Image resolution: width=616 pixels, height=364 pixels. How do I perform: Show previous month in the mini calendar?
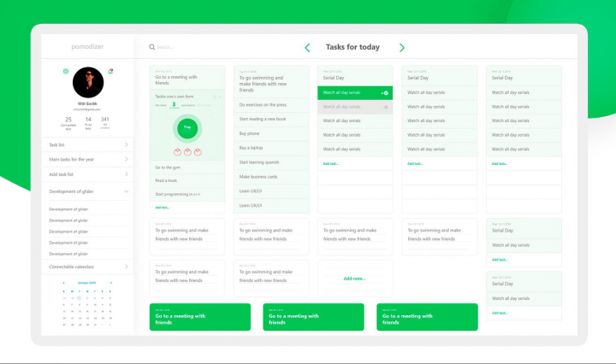point(63,283)
